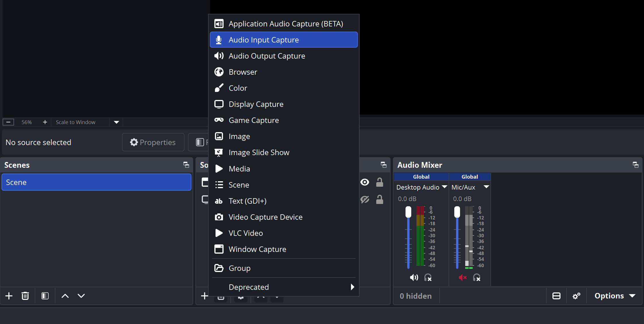Viewport: 644px width, 324px height.
Task: Choose Text (GDI+) source
Action: point(284,201)
